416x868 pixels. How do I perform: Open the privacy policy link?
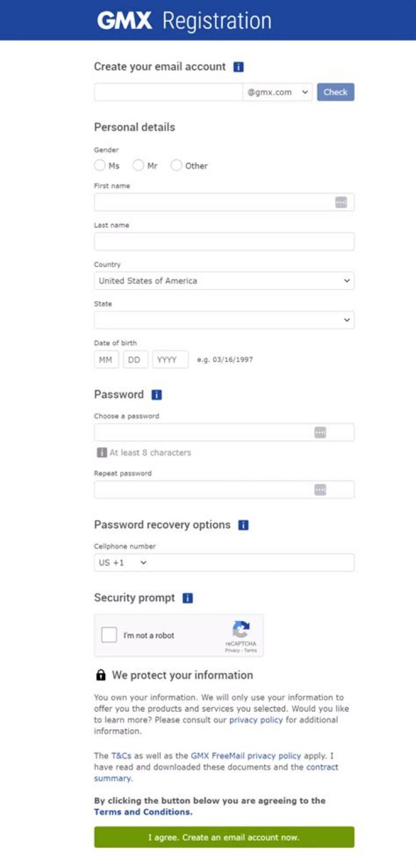(255, 719)
